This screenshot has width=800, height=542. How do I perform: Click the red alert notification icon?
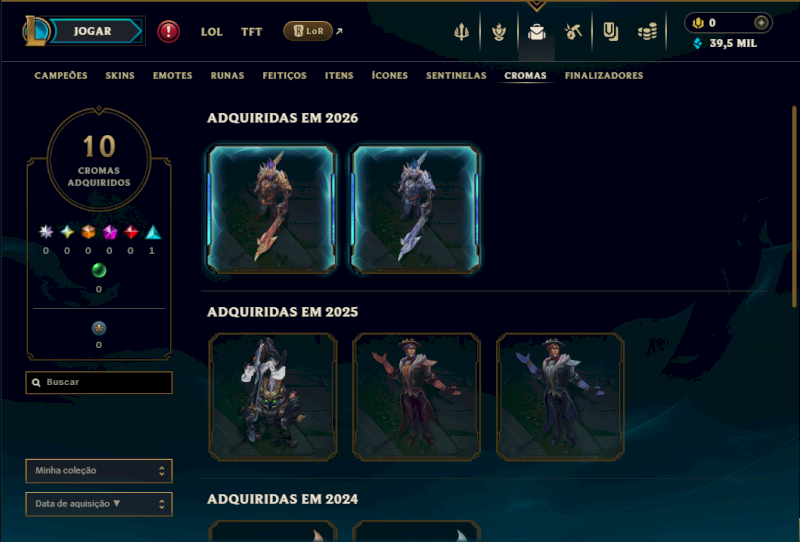click(168, 31)
